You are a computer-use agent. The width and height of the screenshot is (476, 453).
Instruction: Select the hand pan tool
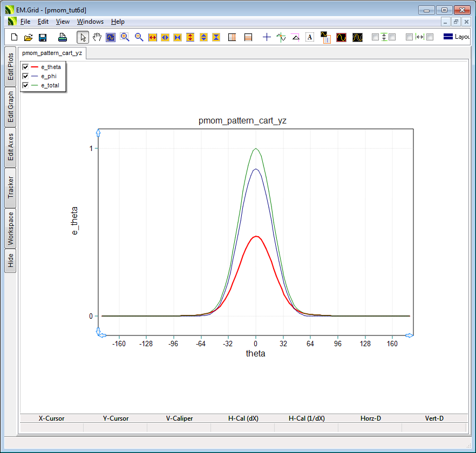[x=97, y=37]
